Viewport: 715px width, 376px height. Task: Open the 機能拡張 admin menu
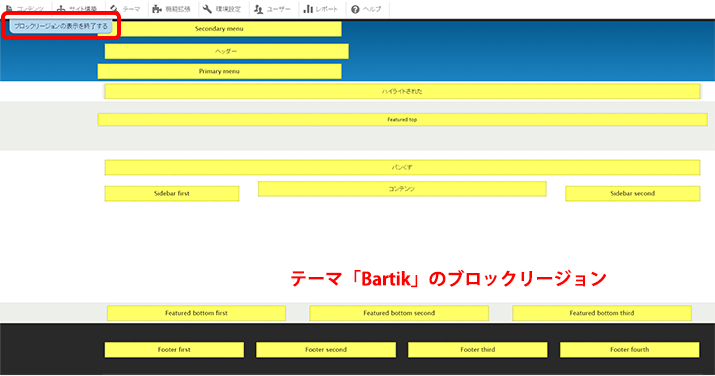[x=172, y=9]
